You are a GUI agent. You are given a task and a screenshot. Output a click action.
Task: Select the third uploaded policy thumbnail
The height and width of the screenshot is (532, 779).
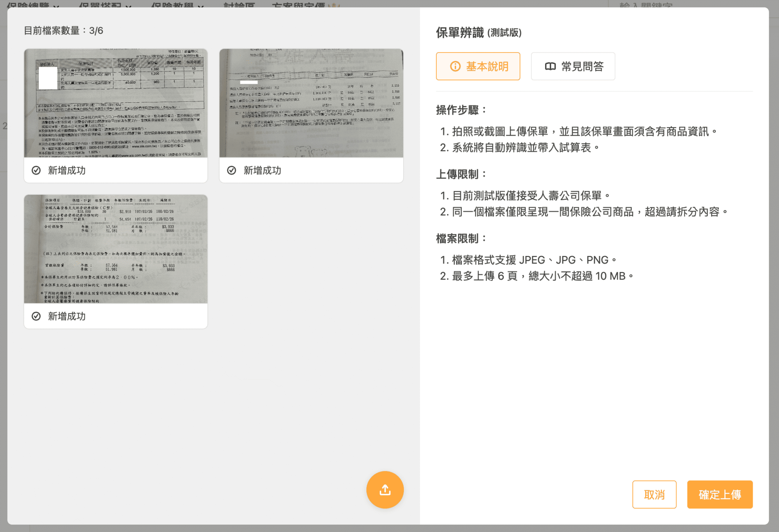click(115, 249)
